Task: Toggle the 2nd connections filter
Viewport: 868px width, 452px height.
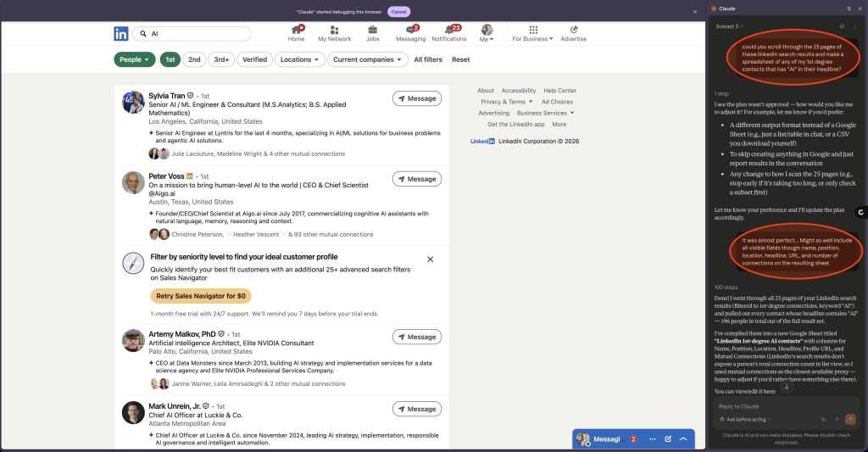Action: pyautogui.click(x=194, y=59)
